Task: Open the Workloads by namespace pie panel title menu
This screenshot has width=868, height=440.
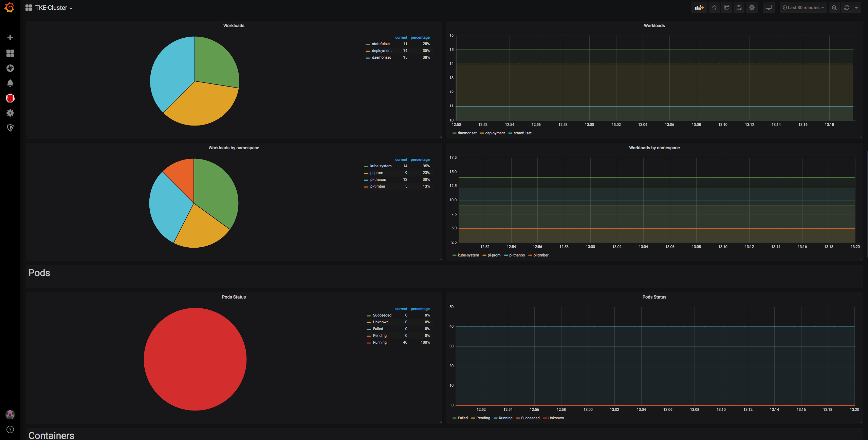Action: 234,148
